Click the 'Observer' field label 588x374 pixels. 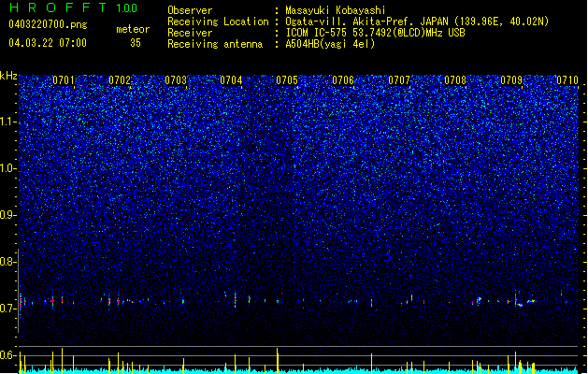click(190, 10)
